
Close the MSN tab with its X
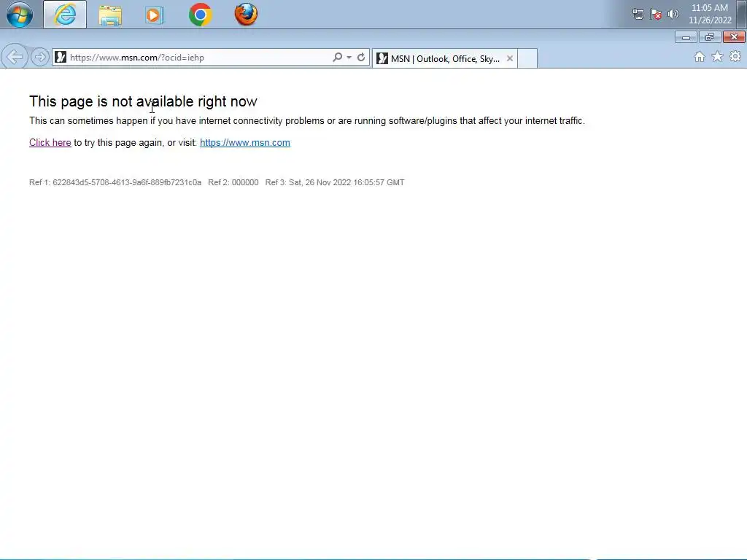[x=510, y=58]
